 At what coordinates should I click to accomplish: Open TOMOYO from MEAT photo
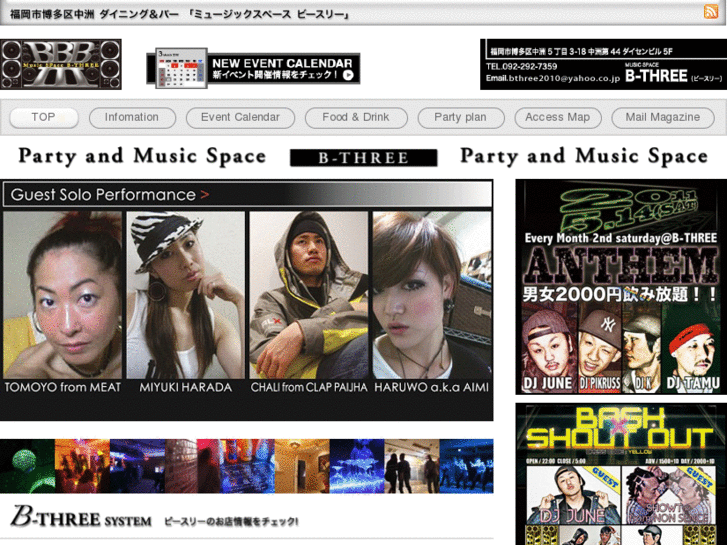click(63, 295)
